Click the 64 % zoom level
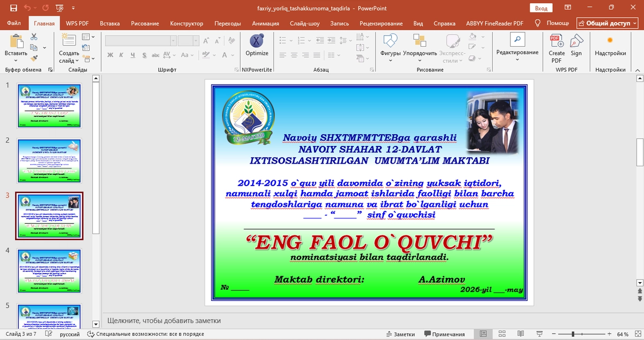644x340 pixels. click(623, 334)
